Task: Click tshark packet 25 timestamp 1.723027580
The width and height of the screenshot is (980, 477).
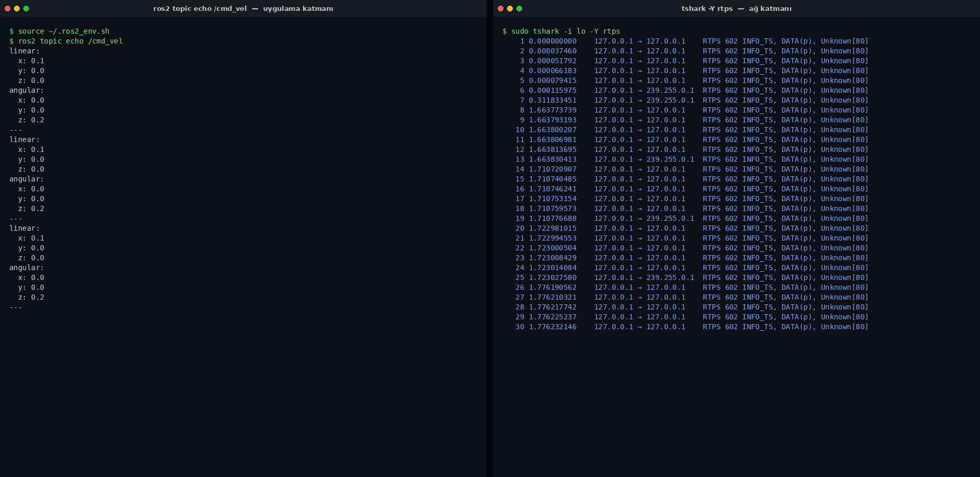Action: point(553,277)
